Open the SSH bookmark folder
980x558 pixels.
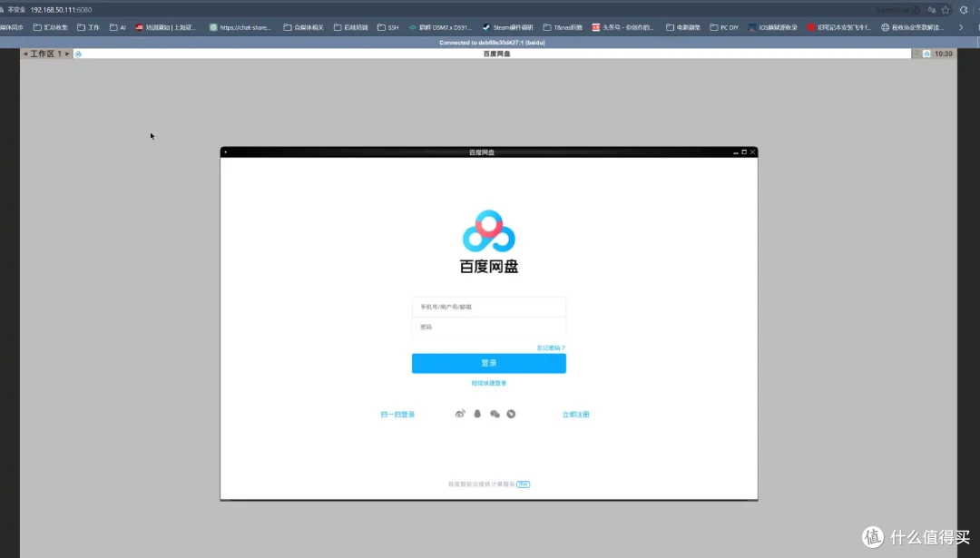click(387, 27)
